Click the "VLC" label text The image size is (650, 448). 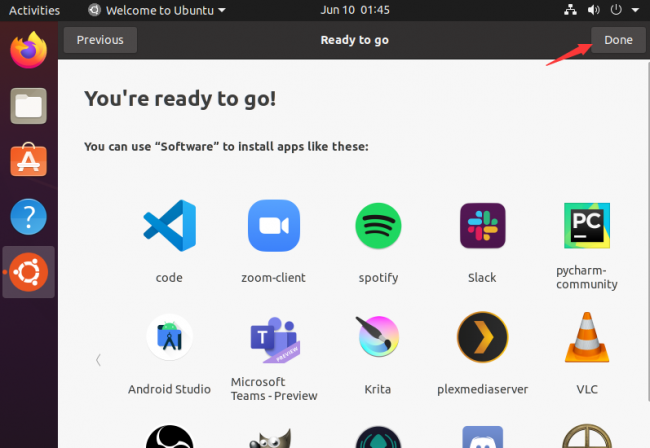click(587, 389)
